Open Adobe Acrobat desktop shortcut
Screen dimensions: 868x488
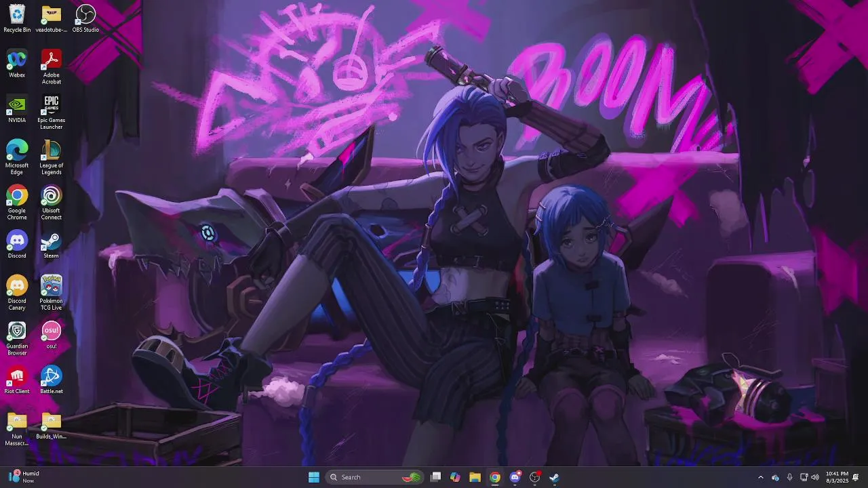[x=51, y=67]
